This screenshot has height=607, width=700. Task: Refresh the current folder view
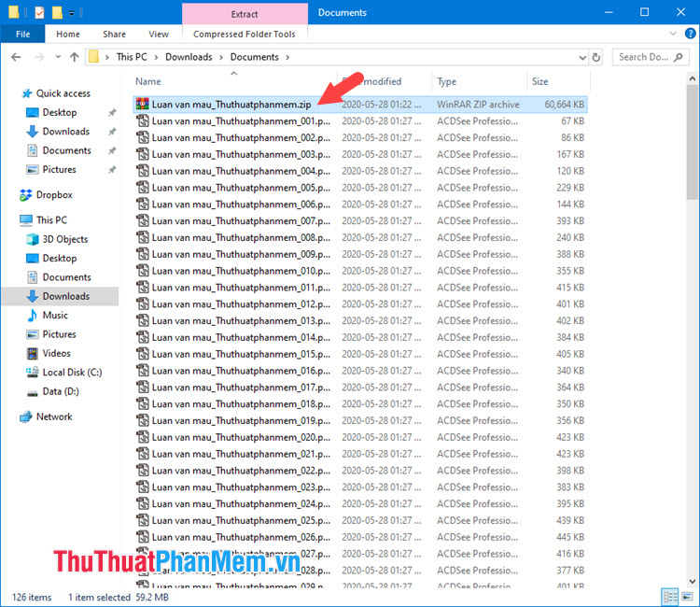click(596, 57)
